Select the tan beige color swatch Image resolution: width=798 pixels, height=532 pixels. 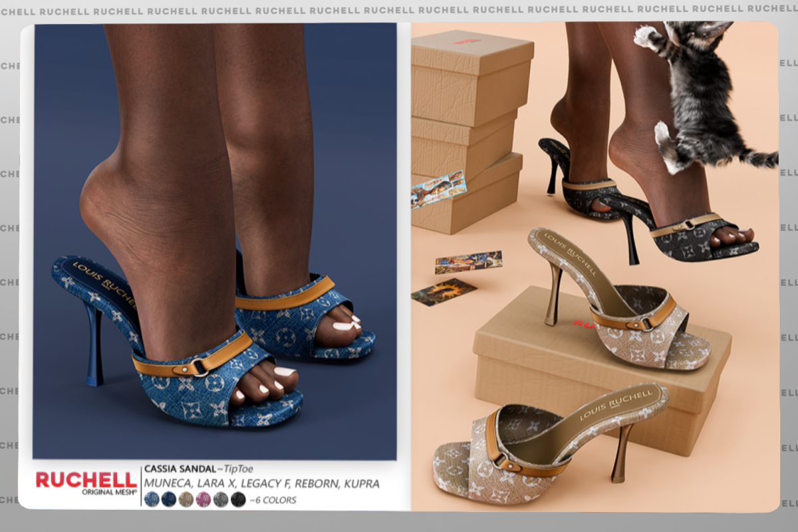(186, 499)
